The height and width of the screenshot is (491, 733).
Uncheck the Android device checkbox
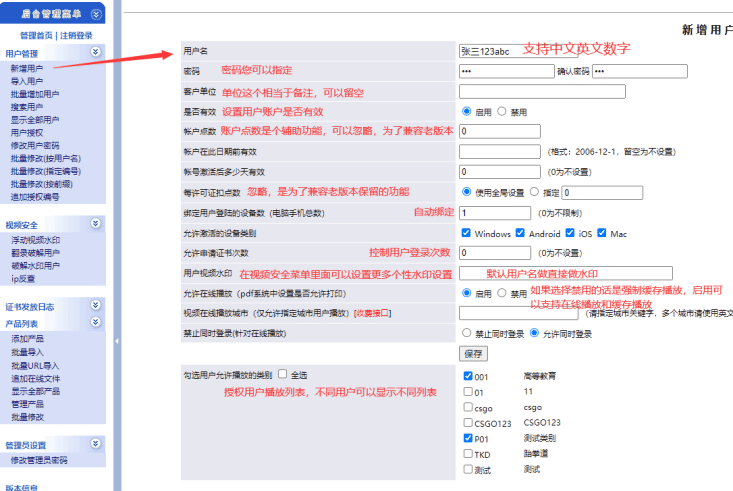[x=521, y=233]
